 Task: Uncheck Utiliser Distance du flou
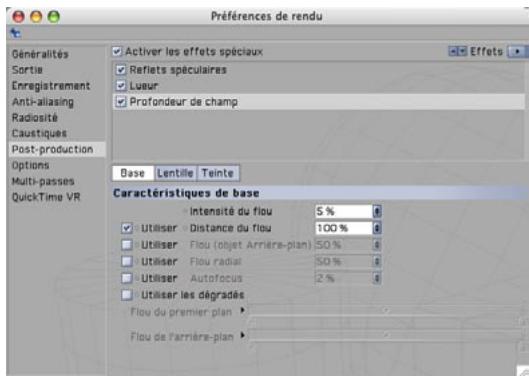coord(127,228)
